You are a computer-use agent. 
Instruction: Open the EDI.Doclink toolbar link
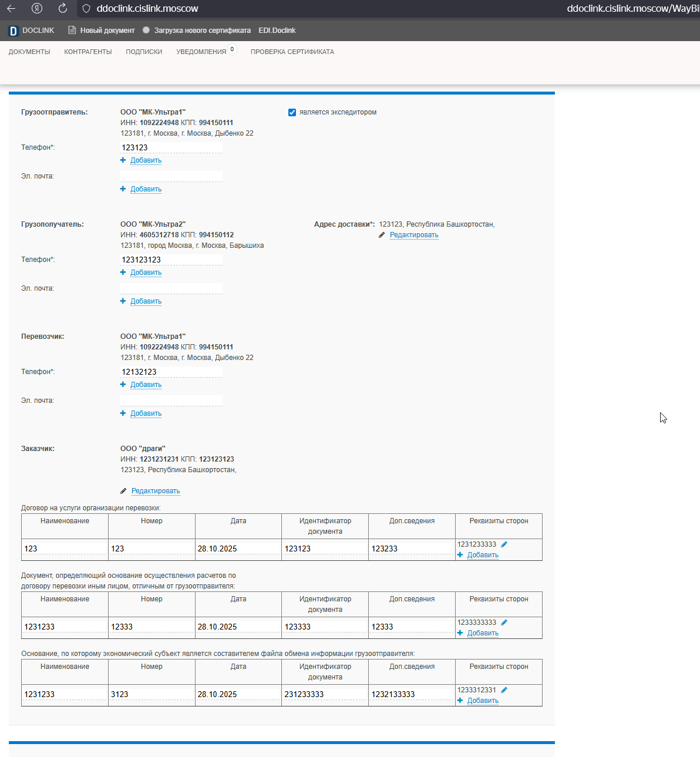pyautogui.click(x=277, y=31)
